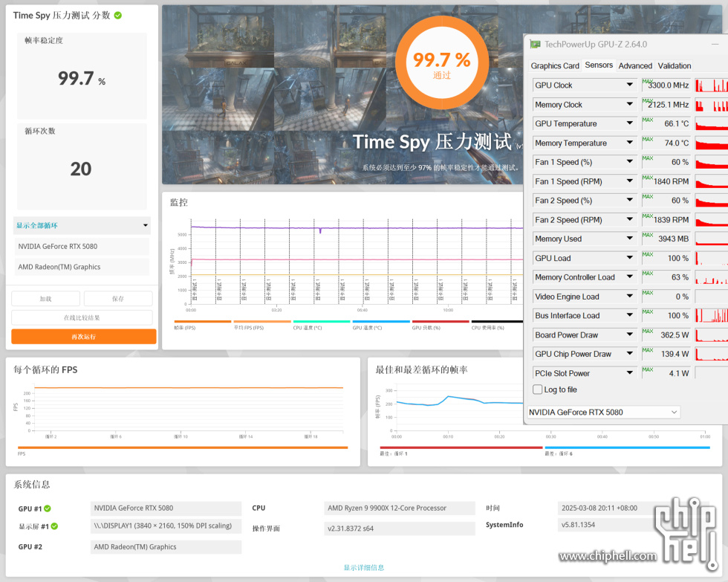Open the 显示详细信息 link
The height and width of the screenshot is (582, 728).
pyautogui.click(x=364, y=568)
